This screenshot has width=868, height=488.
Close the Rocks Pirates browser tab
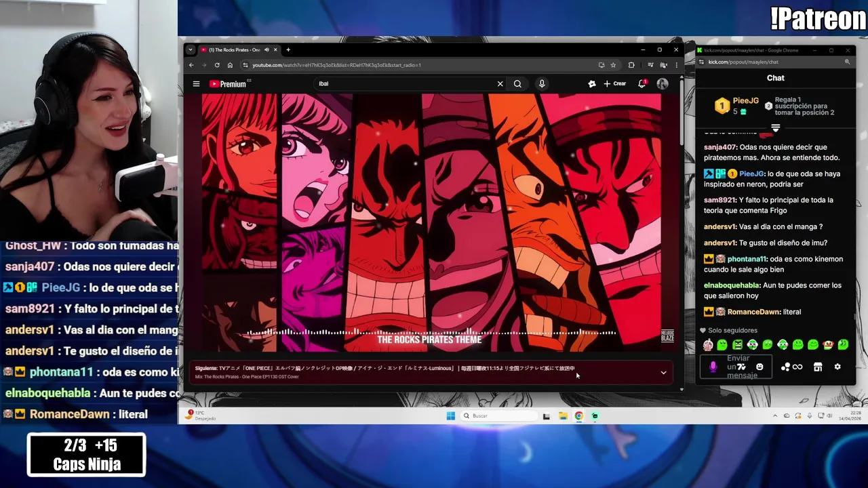[x=275, y=49]
